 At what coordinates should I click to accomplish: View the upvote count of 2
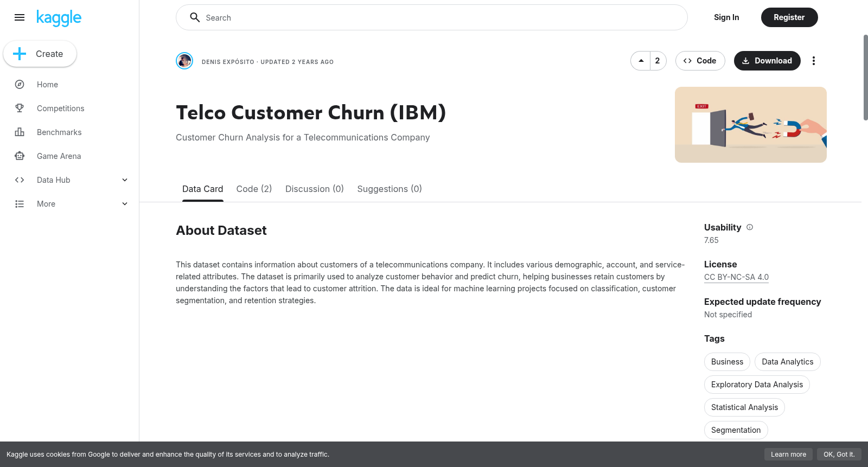coord(658,61)
